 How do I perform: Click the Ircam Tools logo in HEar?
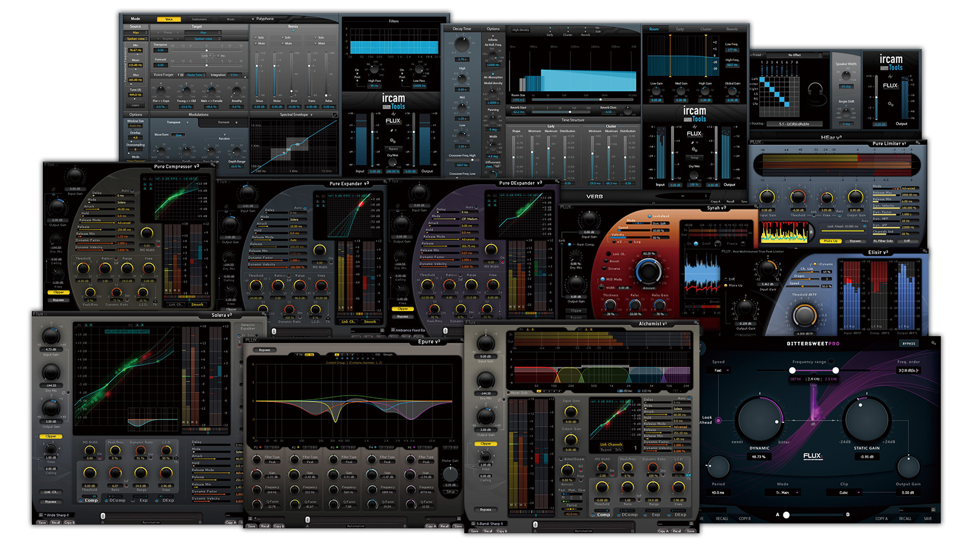pyautogui.click(x=891, y=62)
